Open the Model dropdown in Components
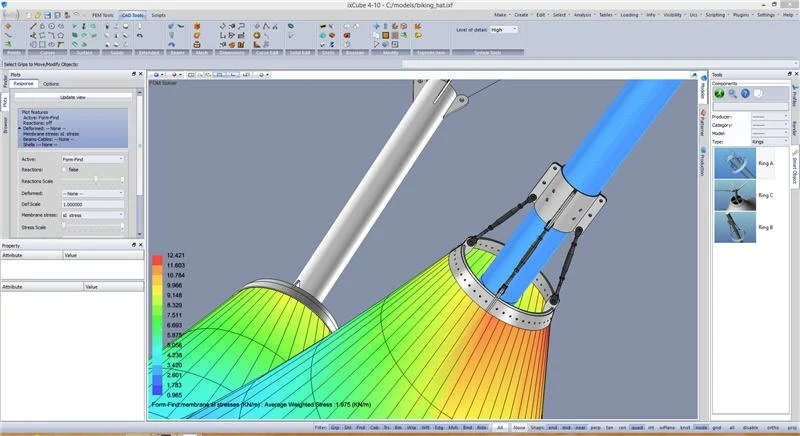Viewport: 800px width, 436px height. pyautogui.click(x=770, y=133)
